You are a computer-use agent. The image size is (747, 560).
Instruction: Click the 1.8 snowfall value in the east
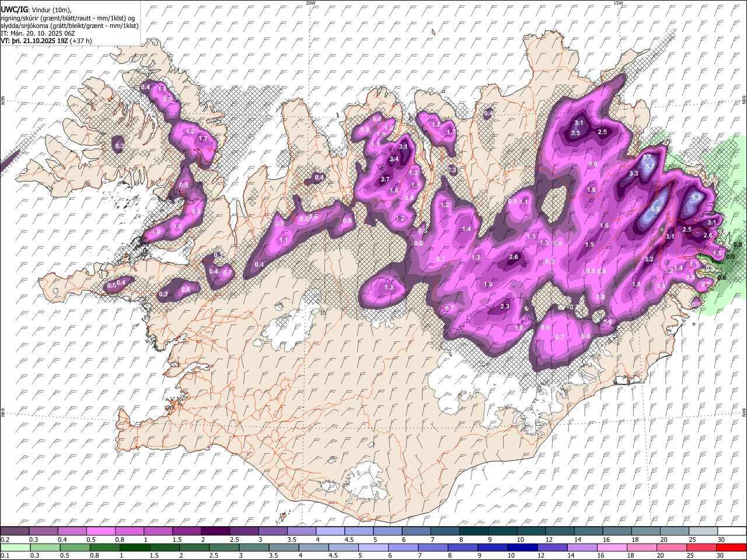[636, 285]
